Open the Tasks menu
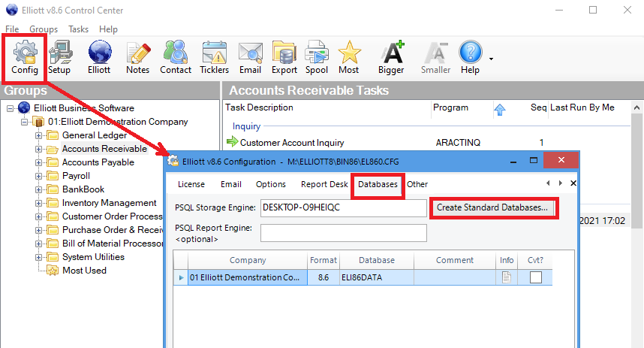 click(x=79, y=29)
